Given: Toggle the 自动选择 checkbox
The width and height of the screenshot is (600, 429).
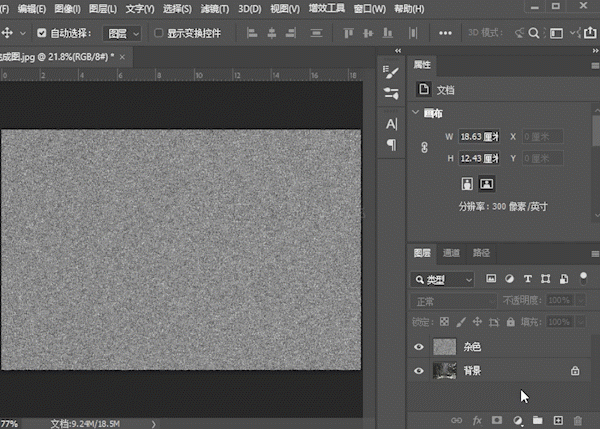Looking at the screenshot, I should pyautogui.click(x=42, y=33).
